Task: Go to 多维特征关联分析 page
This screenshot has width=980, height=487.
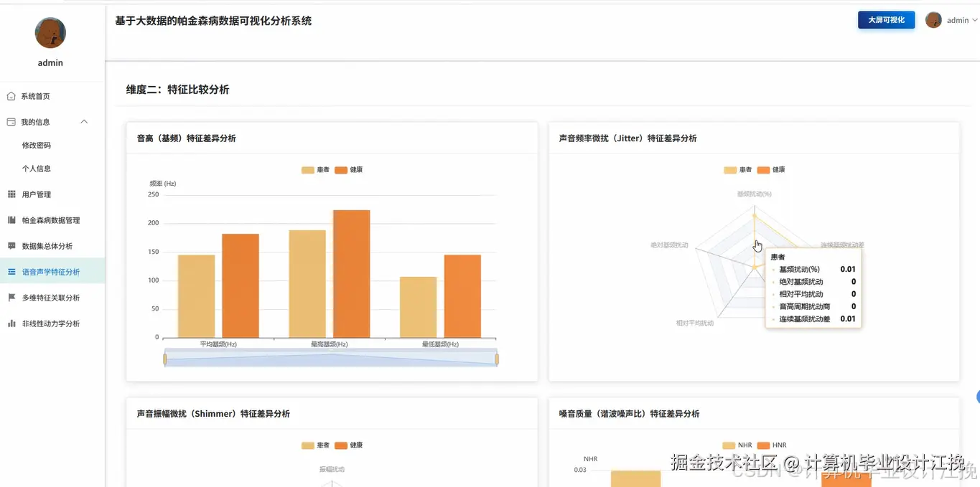Action: pyautogui.click(x=52, y=298)
